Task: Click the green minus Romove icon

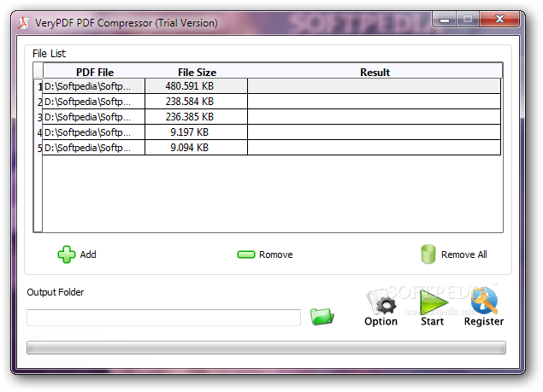Action: [246, 255]
